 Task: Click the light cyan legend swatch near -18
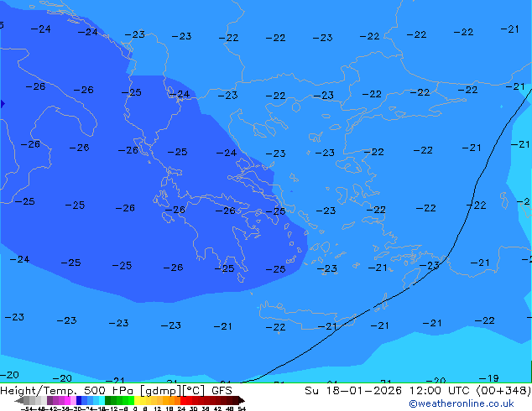102,400
